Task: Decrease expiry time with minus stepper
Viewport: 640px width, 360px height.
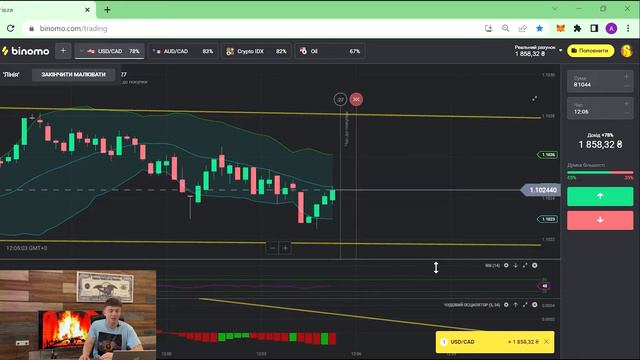Action: click(627, 113)
